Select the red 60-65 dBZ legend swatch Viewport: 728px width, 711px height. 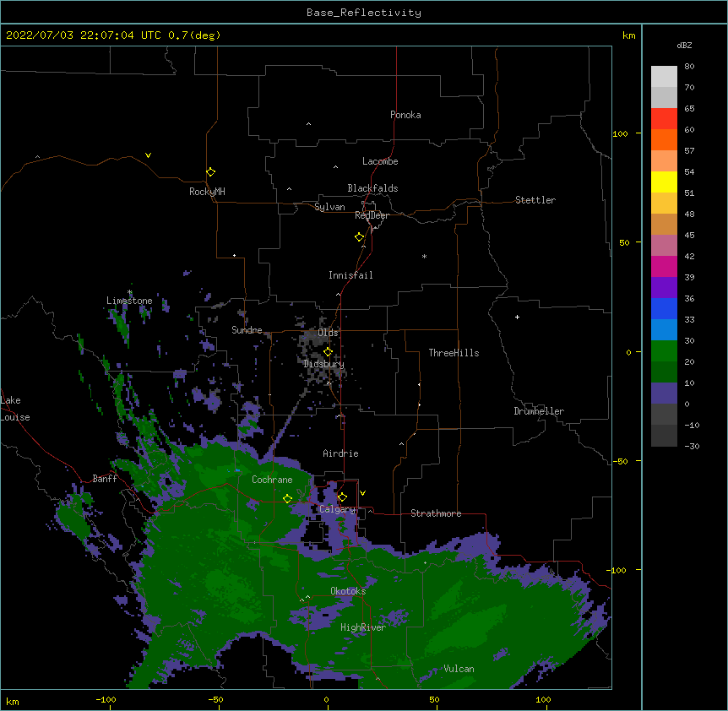(664, 119)
